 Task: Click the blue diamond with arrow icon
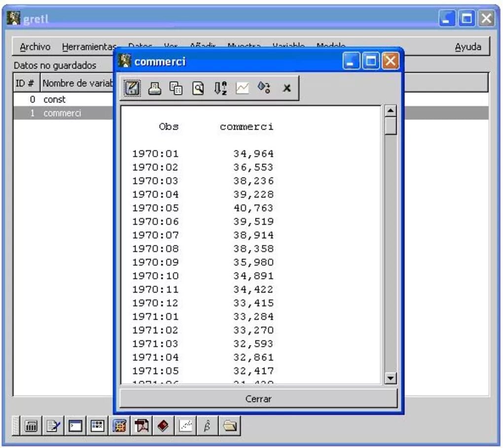pos(264,88)
